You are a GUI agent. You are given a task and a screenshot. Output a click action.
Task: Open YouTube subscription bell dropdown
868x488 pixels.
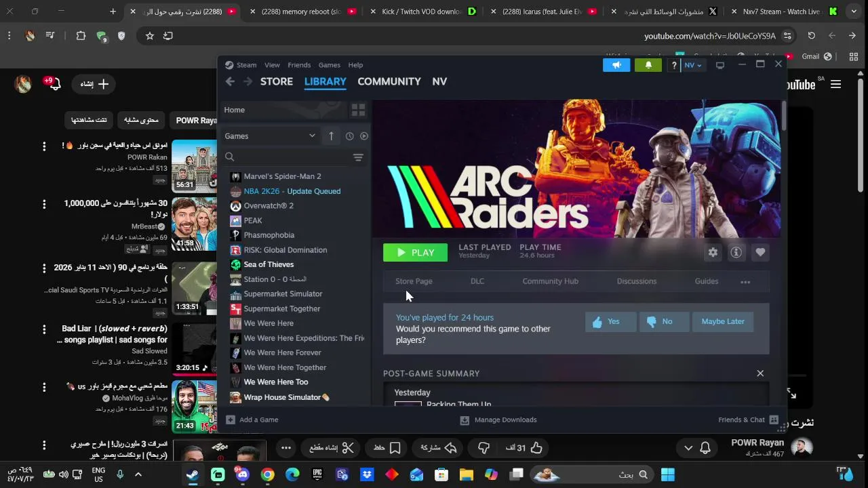(x=696, y=448)
